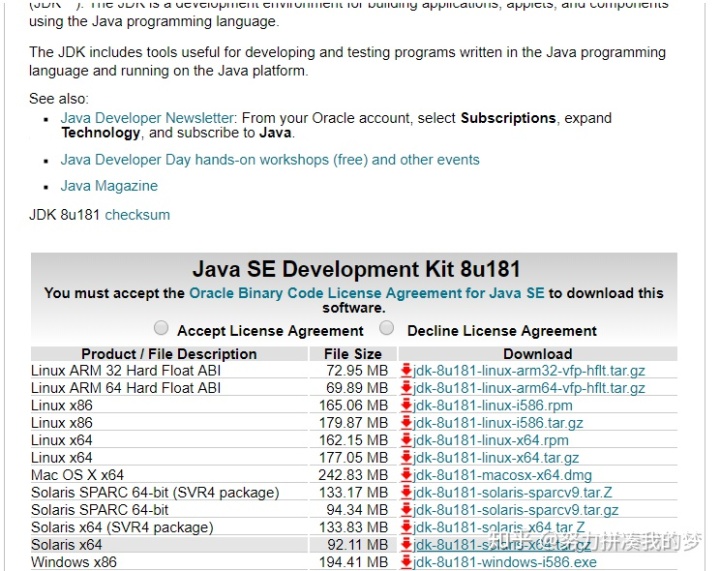Click the 69.89 MB file size
The image size is (720, 571).
[x=357, y=388]
